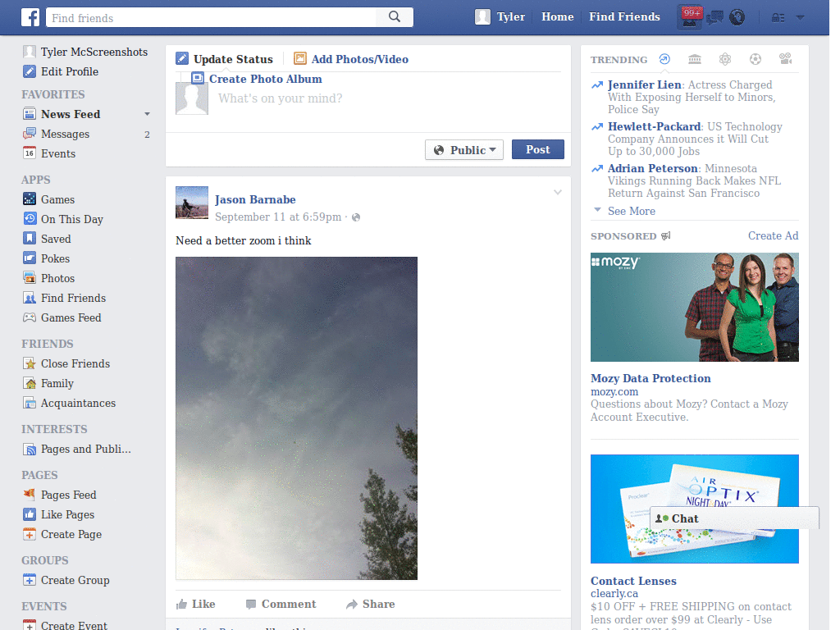Select the Add Photos/Video tab
840x630 pixels.
351,59
